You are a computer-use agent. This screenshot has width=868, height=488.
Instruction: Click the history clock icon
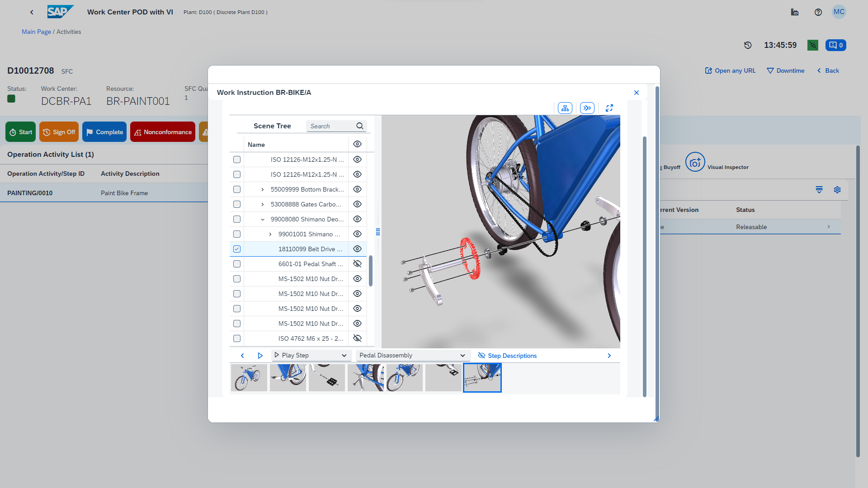point(748,45)
